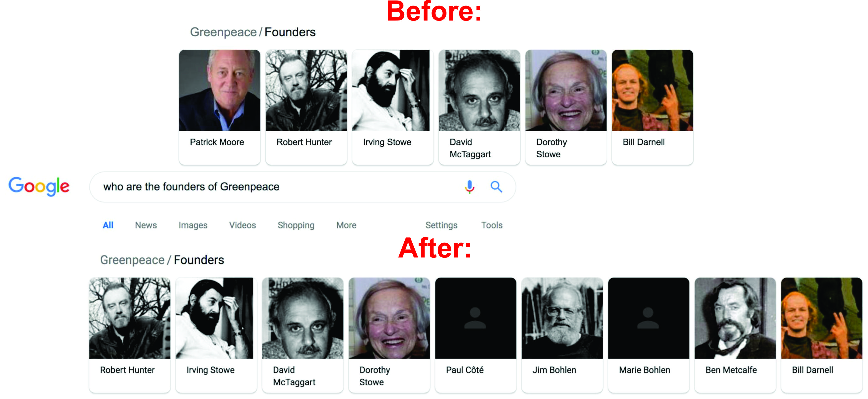Click the microphone voice search icon
This screenshot has height=399, width=868.
pos(469,186)
